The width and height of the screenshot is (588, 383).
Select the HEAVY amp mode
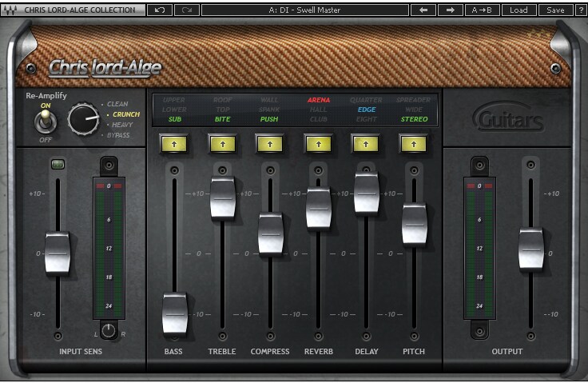coord(122,125)
